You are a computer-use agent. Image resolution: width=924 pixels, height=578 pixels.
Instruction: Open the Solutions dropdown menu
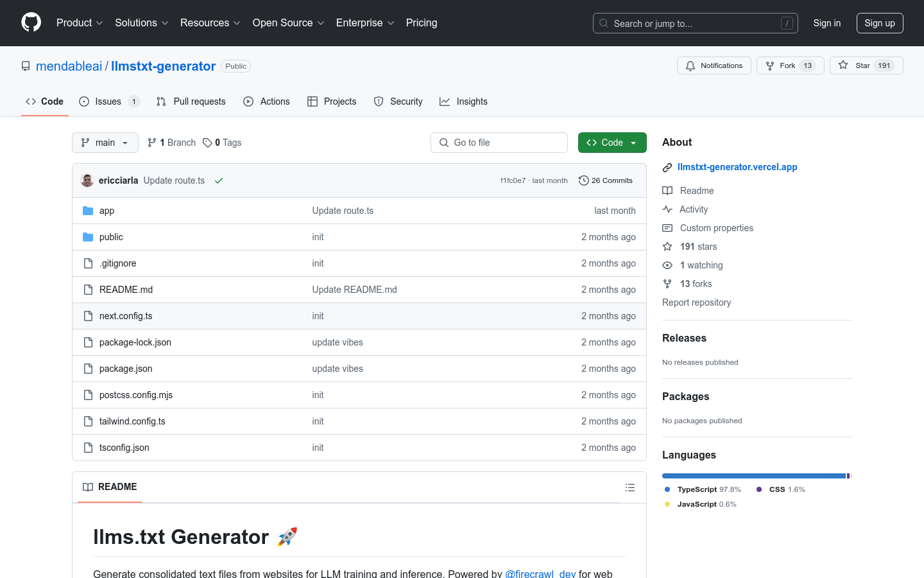pyautogui.click(x=142, y=22)
